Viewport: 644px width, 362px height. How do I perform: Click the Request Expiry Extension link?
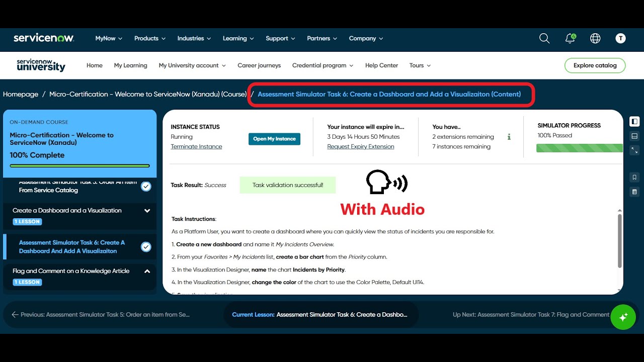[x=361, y=147]
